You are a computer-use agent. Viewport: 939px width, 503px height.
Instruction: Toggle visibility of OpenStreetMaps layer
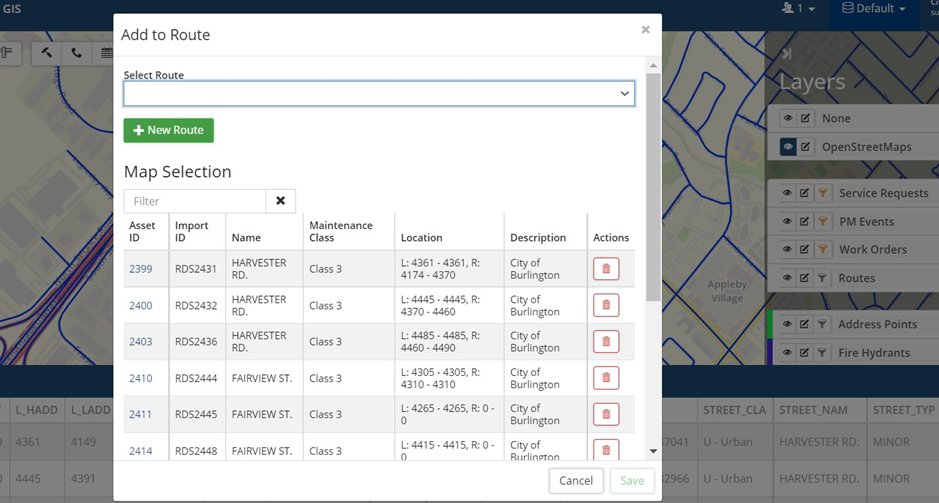788,147
